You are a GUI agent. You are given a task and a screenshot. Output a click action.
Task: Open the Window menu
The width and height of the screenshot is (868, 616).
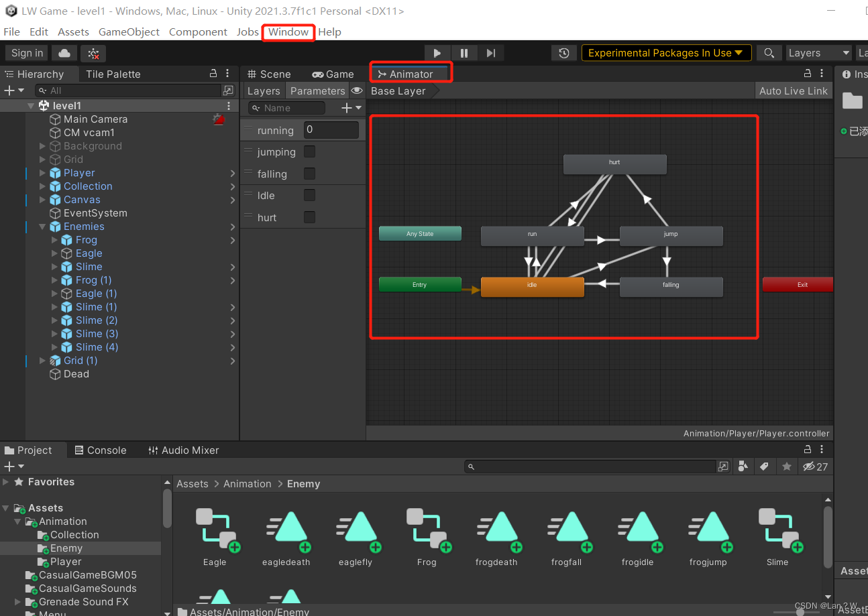288,32
